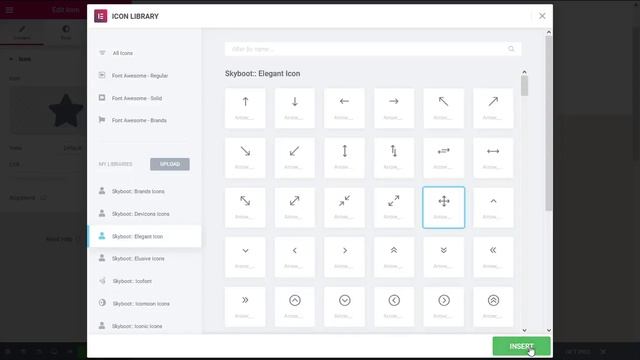Click the icon grid scrollbar thumb

(x=524, y=86)
